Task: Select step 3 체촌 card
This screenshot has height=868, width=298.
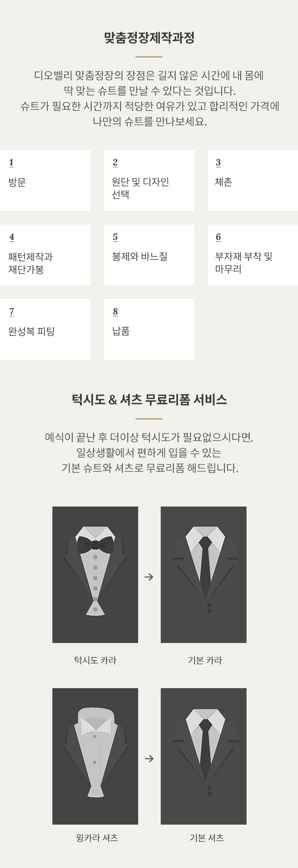Action: pos(253,180)
